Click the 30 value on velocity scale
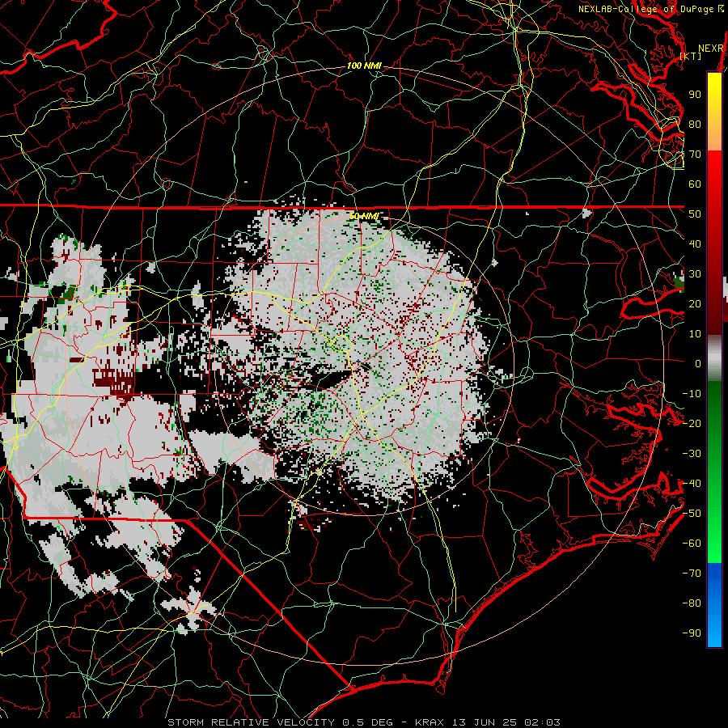The width and height of the screenshot is (728, 728). (695, 274)
